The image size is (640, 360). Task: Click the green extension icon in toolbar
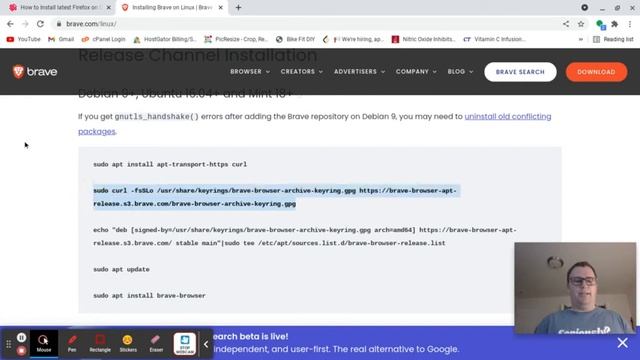coord(600,24)
